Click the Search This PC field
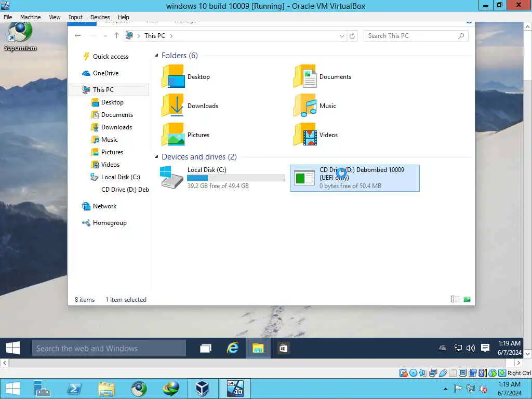Screen dimensions: 532x399 point(416,36)
